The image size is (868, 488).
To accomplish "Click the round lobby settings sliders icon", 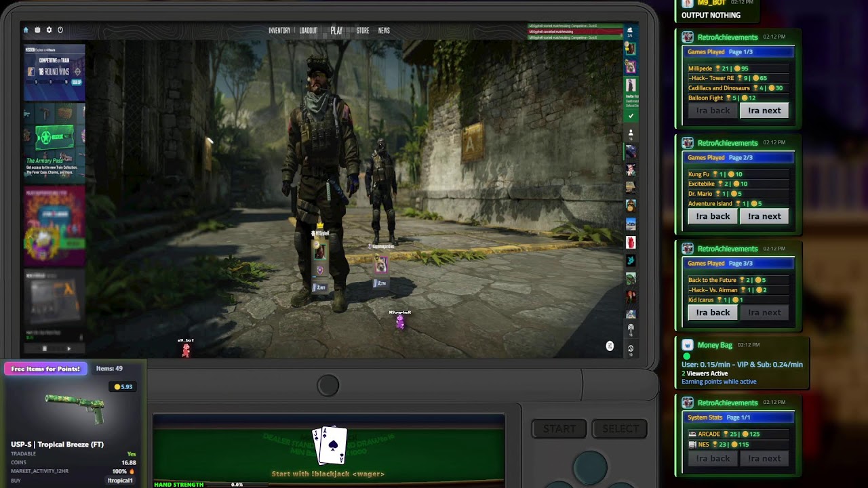I will [x=610, y=346].
